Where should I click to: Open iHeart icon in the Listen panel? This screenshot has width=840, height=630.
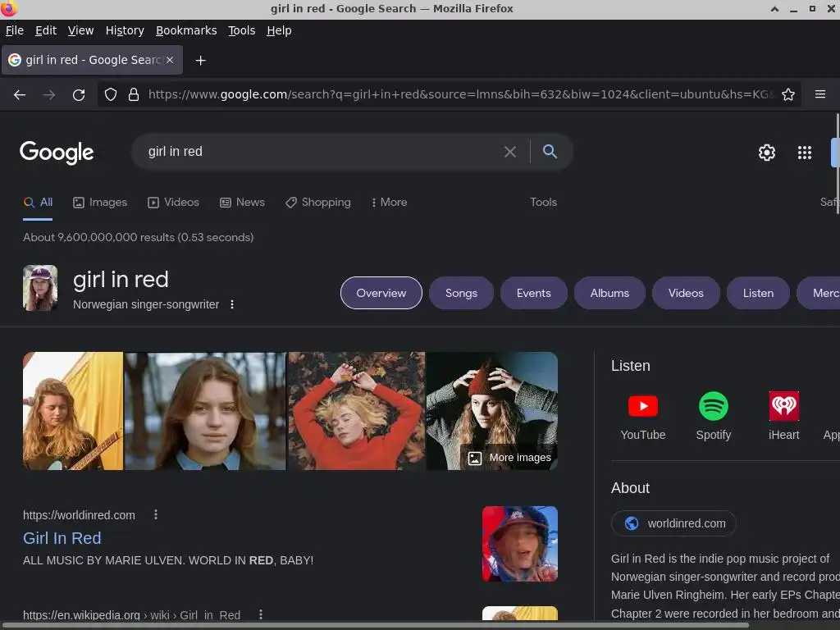coord(783,406)
